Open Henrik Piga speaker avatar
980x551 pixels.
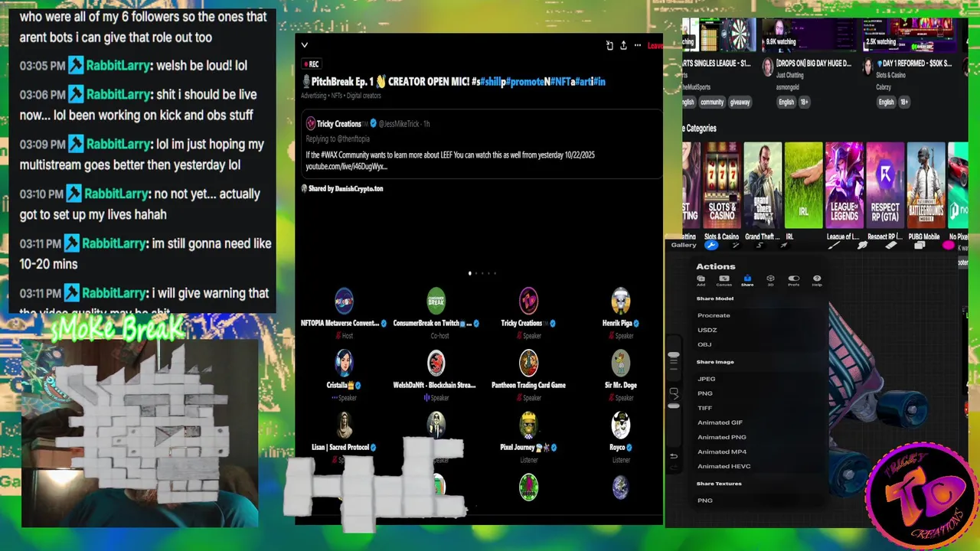[x=621, y=302]
